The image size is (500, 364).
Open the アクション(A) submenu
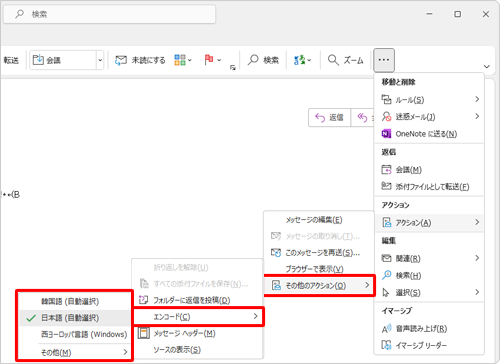[429, 222]
